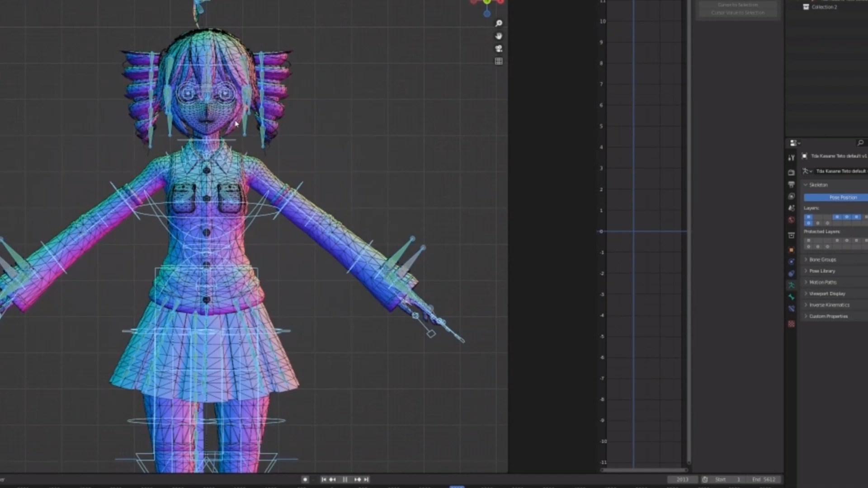
Task: Open the Object Constraints properties tab
Action: point(791,273)
